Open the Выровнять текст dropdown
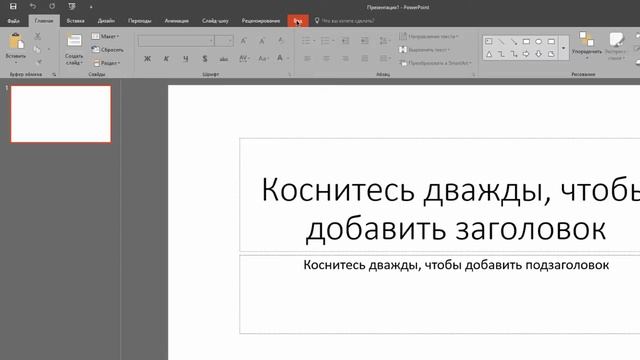 (x=424, y=50)
